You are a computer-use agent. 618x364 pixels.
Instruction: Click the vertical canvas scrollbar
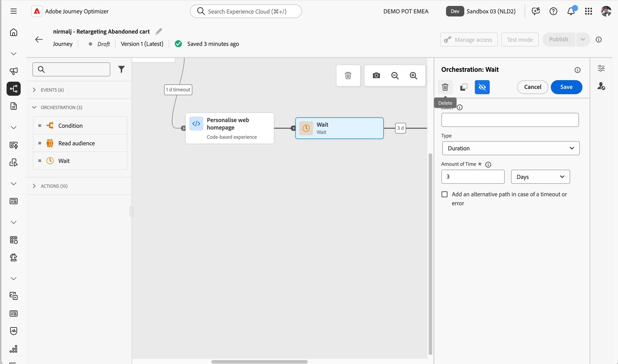click(x=430, y=254)
